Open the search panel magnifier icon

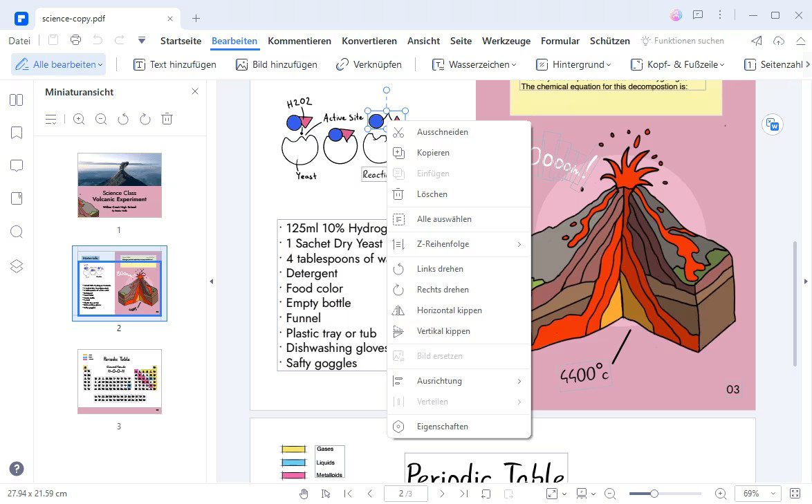[17, 232]
